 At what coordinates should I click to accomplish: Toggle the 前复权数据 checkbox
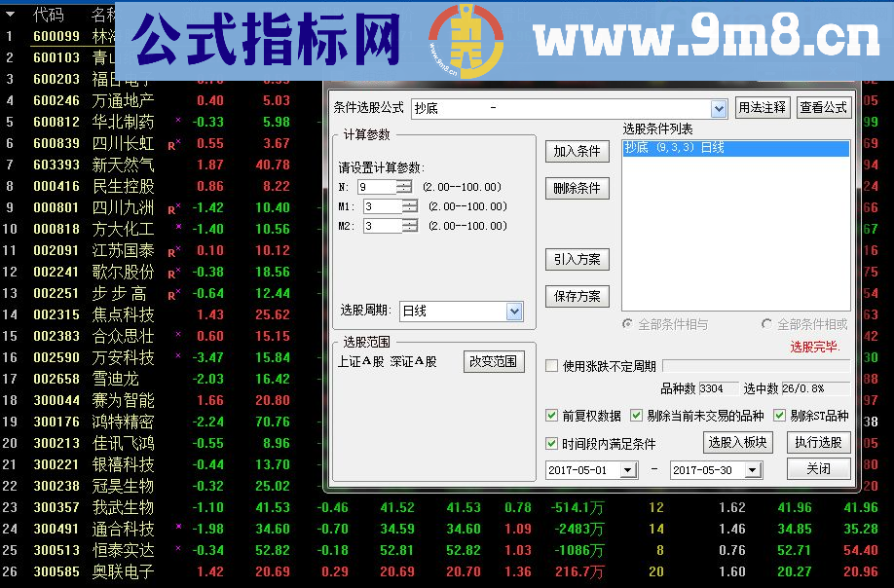[x=551, y=416]
